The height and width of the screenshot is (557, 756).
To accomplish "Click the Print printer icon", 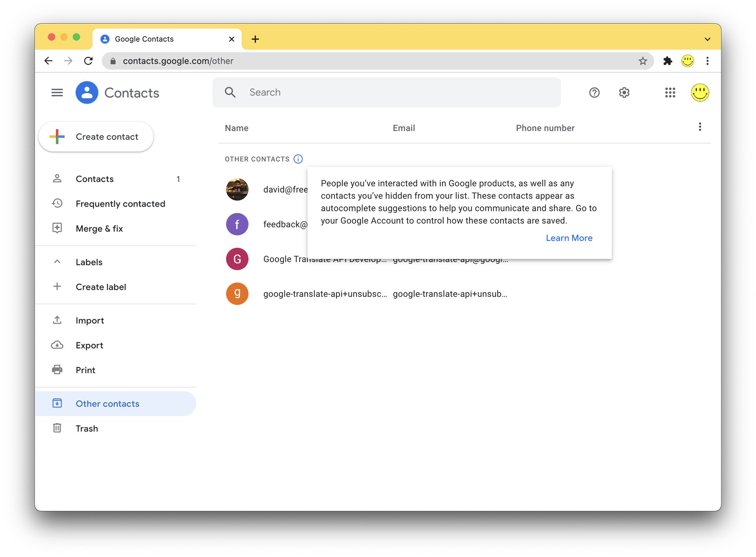I will pyautogui.click(x=57, y=370).
